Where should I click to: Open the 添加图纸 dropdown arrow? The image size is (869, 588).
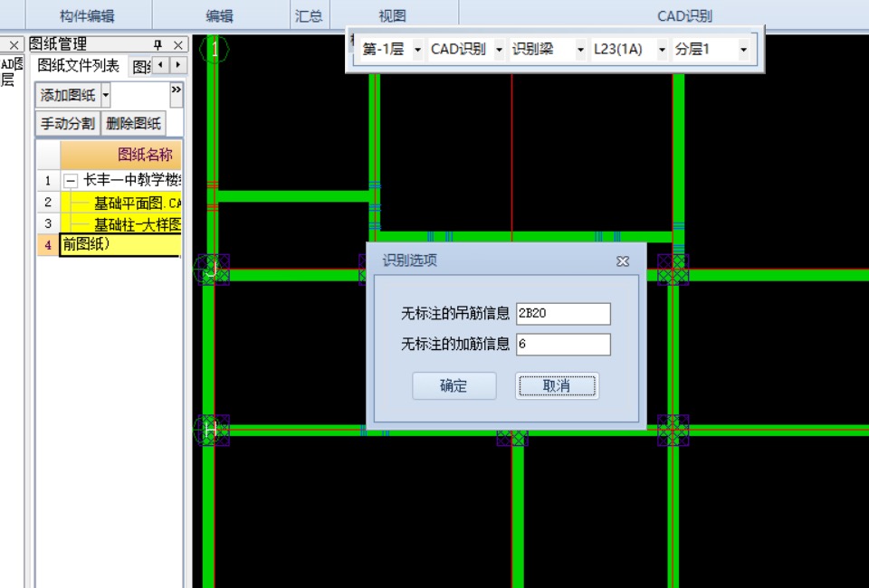(x=106, y=95)
